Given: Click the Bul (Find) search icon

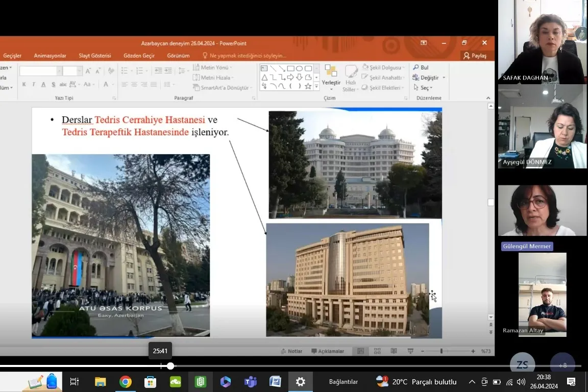Looking at the screenshot, I should [x=416, y=67].
